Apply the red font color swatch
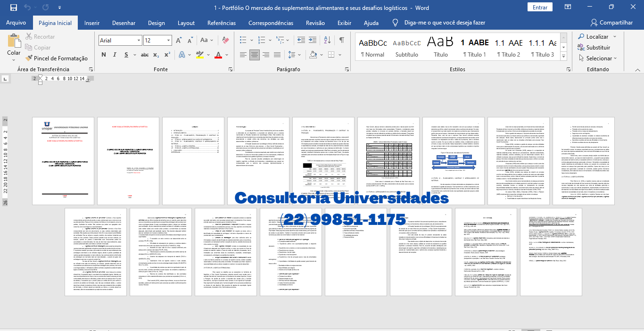 point(218,55)
